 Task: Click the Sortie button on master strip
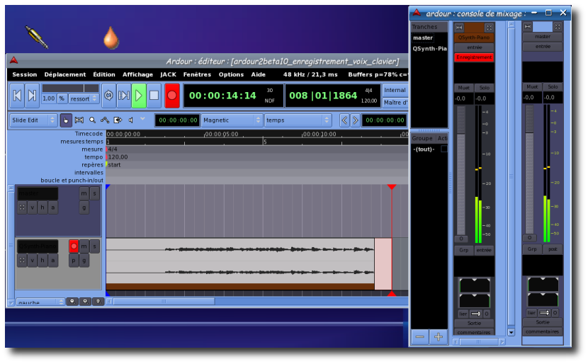542,322
